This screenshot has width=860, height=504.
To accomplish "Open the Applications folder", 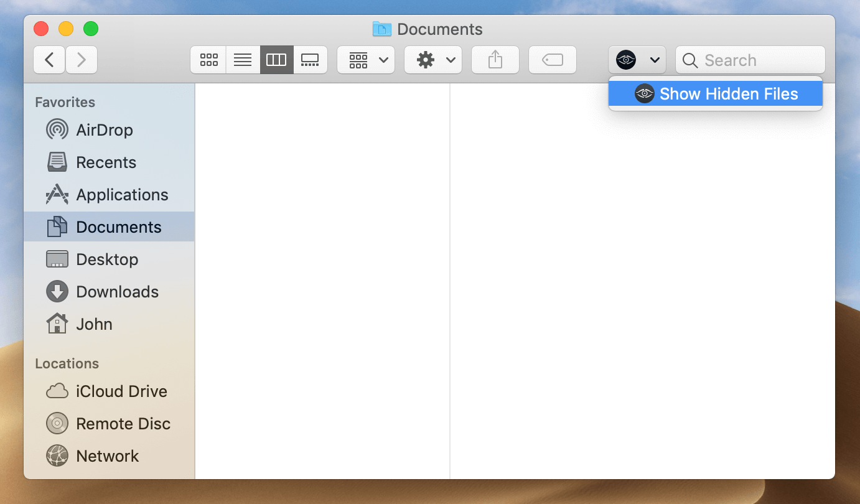I will [122, 194].
